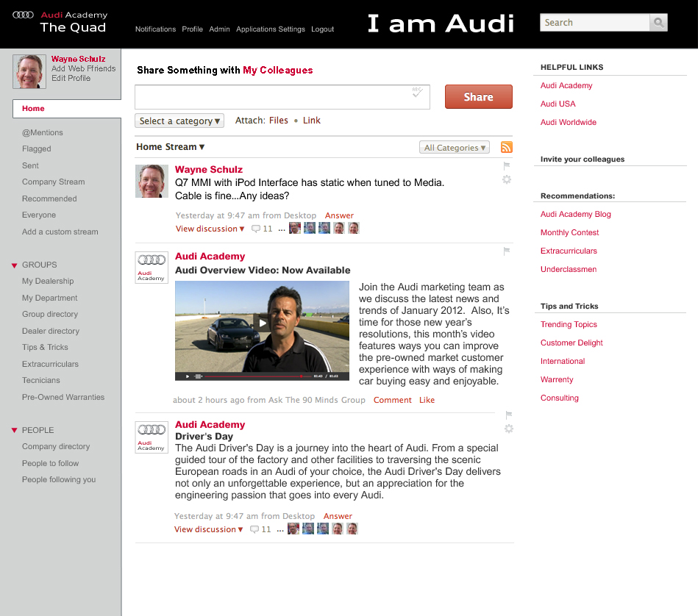
Task: Flag Wayne Schulz's Q7 MMI post
Action: 507,166
